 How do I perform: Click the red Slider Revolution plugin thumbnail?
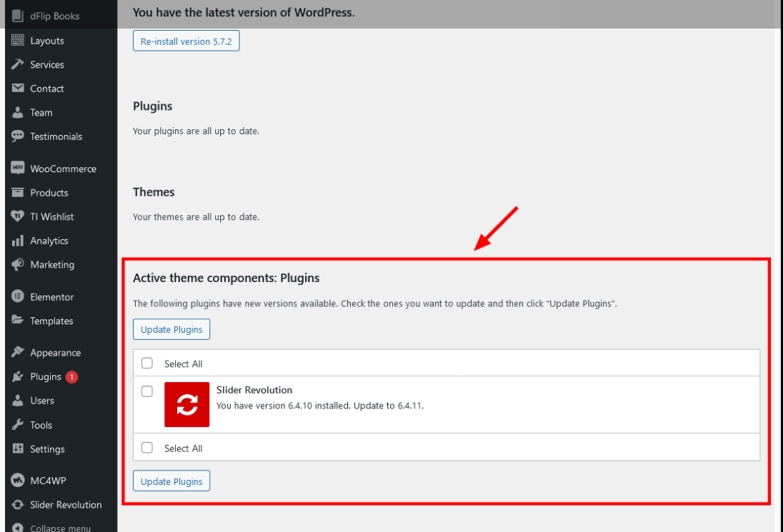click(186, 404)
